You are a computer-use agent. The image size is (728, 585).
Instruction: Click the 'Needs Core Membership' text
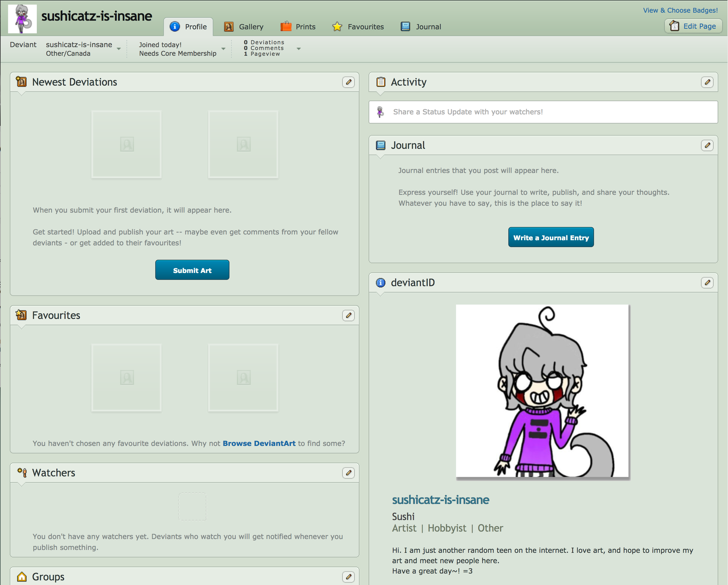click(x=178, y=53)
